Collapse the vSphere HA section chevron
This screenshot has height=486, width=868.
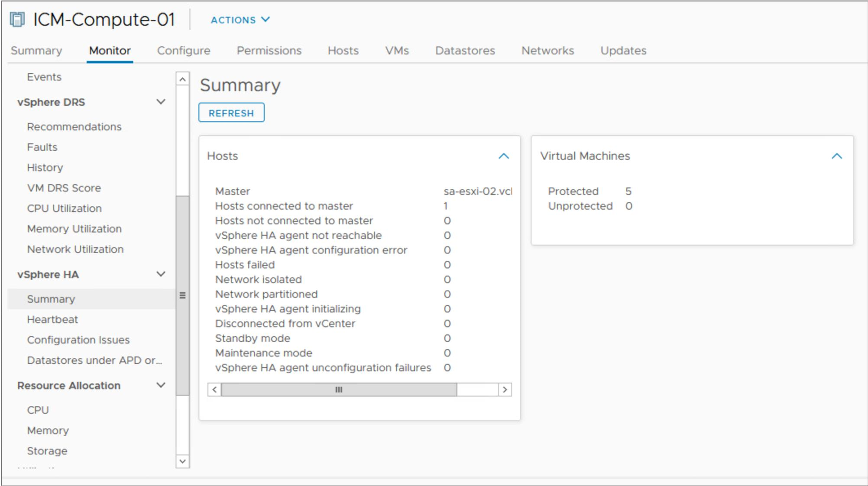click(x=161, y=274)
